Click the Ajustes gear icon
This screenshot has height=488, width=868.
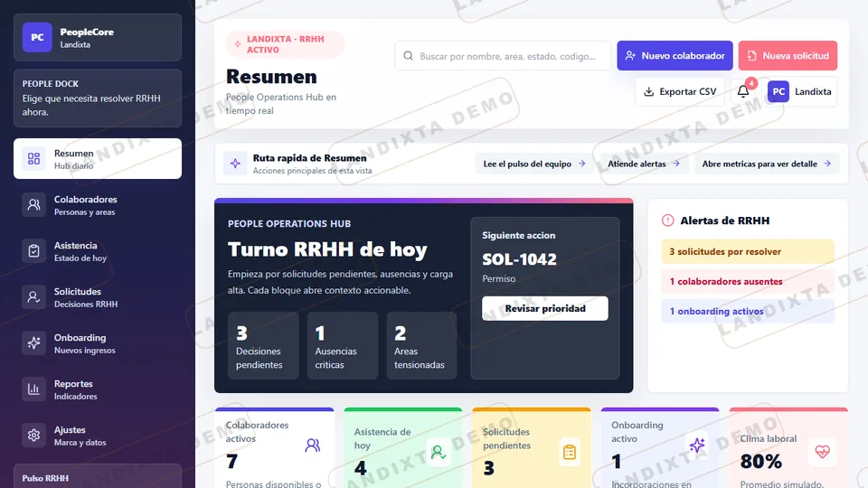(33, 435)
